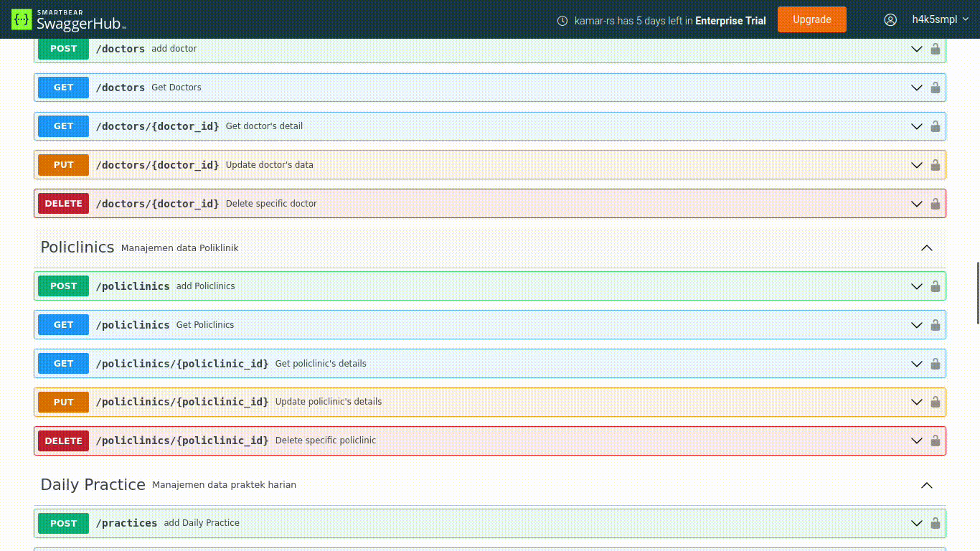Click lock icon on Delete specific policlinic row
The image size is (980, 551).
click(936, 441)
